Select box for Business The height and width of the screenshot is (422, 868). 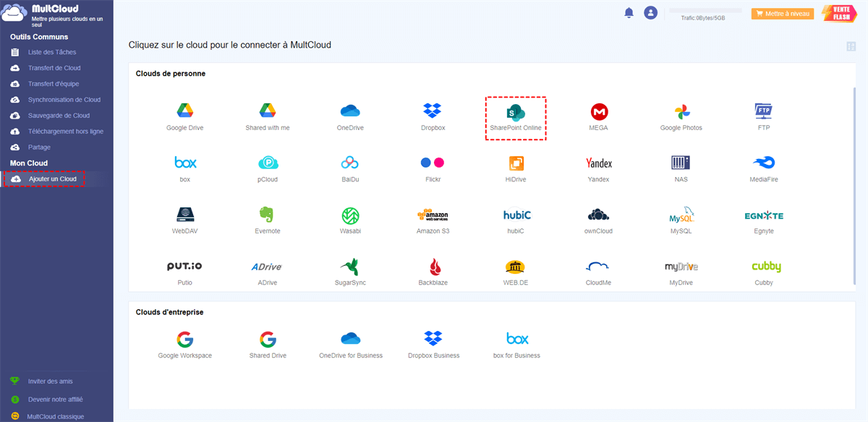click(x=516, y=345)
